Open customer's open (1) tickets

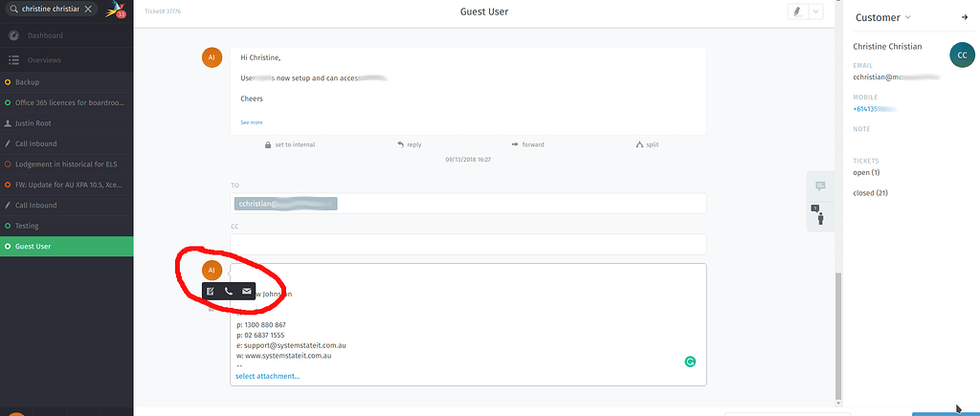(x=866, y=172)
